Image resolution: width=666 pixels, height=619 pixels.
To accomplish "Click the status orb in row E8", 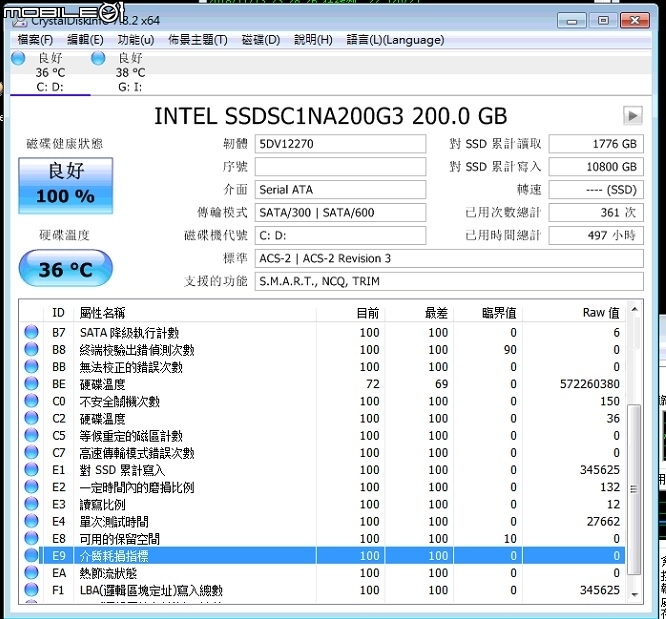I will [x=31, y=538].
